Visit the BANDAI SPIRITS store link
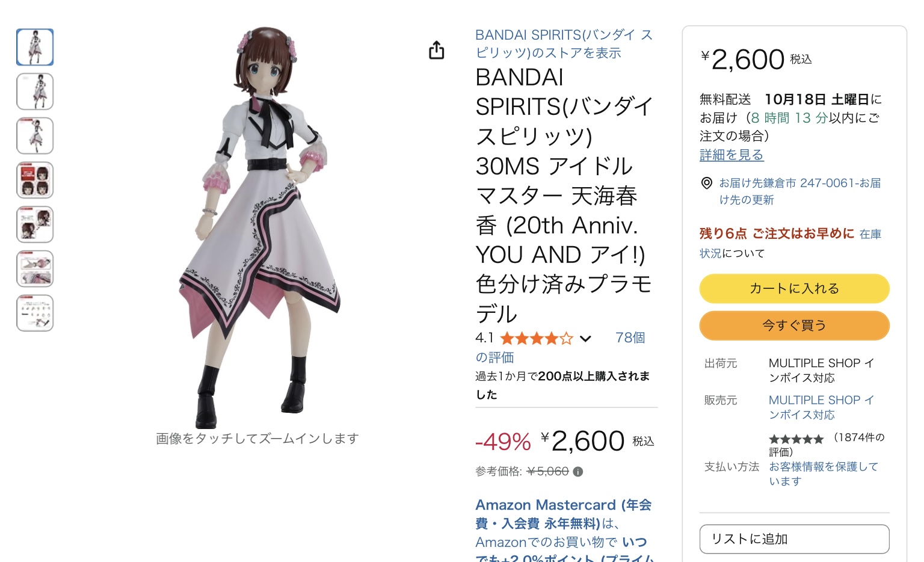Image resolution: width=924 pixels, height=562 pixels. click(564, 44)
